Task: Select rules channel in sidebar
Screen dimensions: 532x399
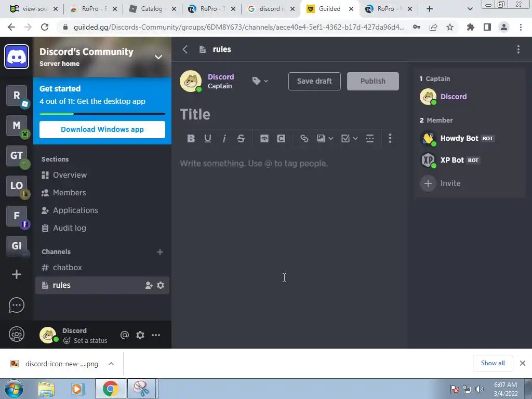Action: (102, 285)
